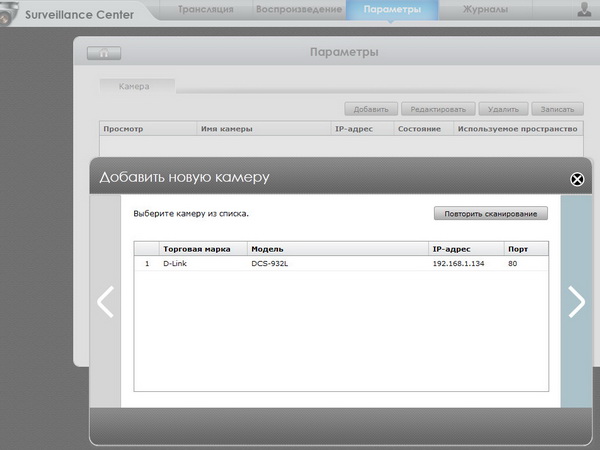This screenshot has height=450, width=600.
Task: Close the Добавить новую камеру dialog
Action: (577, 179)
